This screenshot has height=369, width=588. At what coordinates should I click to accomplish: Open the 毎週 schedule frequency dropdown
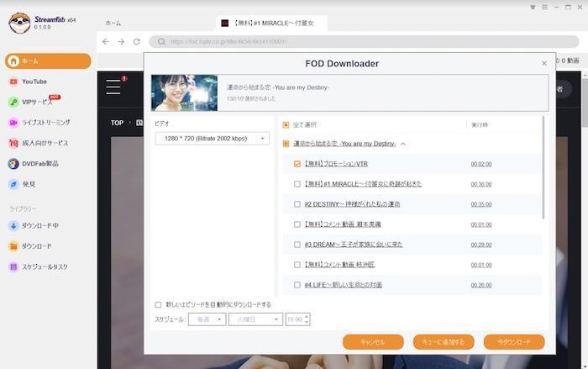(x=207, y=319)
